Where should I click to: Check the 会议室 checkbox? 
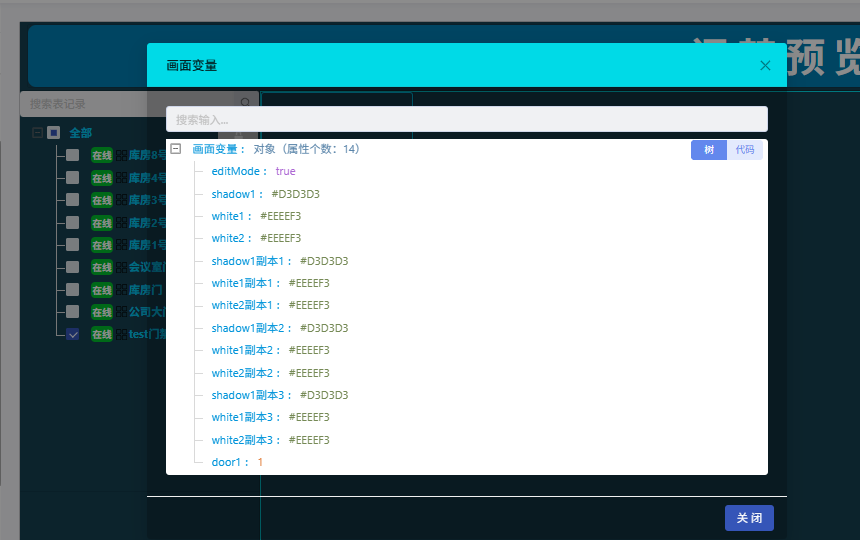point(72,267)
